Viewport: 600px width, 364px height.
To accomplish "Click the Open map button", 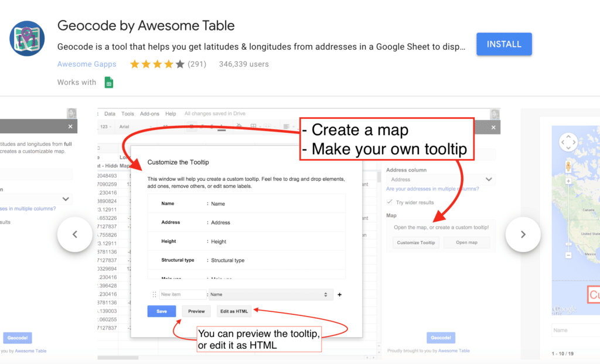I will tap(466, 242).
